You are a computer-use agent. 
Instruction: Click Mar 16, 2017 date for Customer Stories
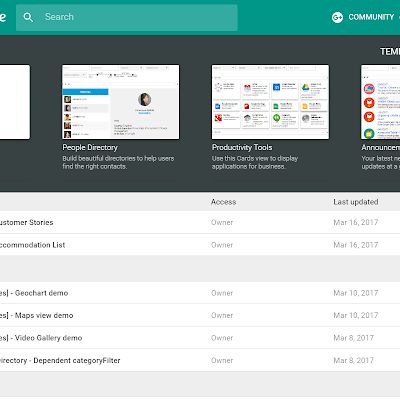[356, 222]
